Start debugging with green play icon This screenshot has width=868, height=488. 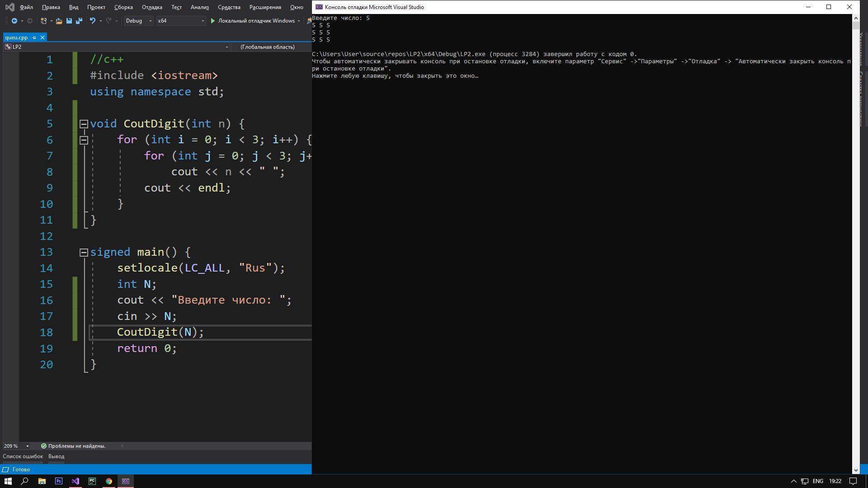pyautogui.click(x=213, y=21)
